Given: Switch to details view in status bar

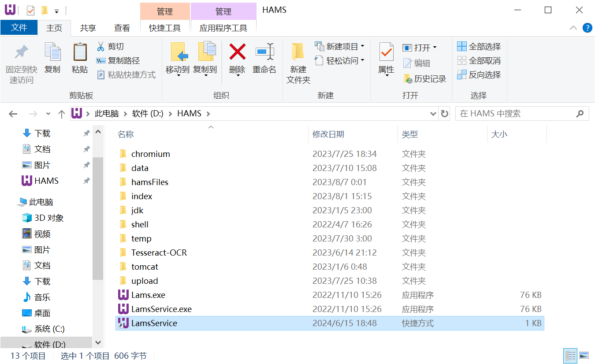Looking at the screenshot, I should pyautogui.click(x=570, y=356).
